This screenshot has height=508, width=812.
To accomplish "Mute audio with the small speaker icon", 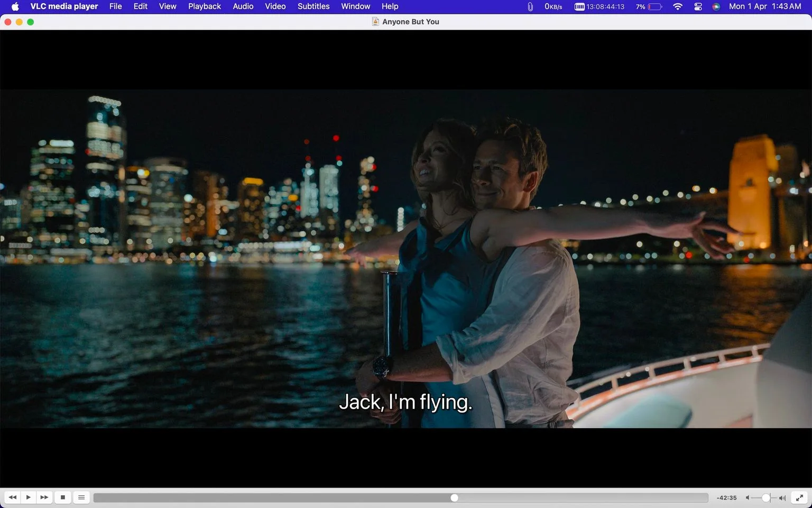I will coord(748,498).
